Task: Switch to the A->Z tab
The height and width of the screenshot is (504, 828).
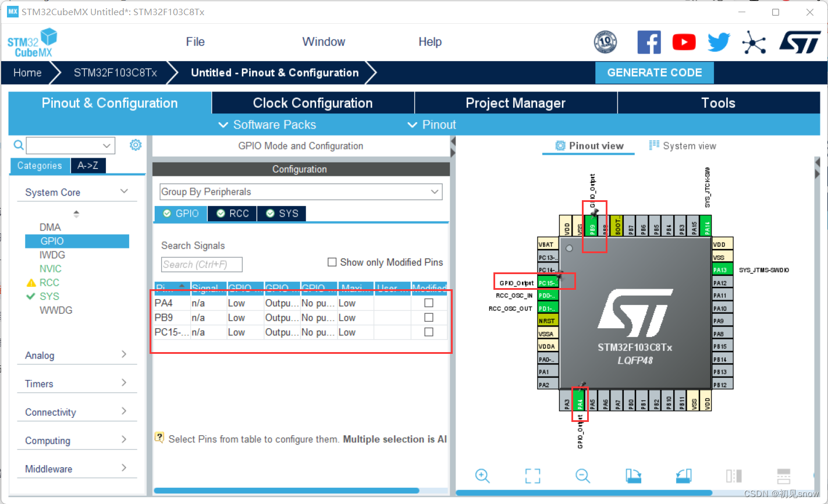Action: click(x=88, y=165)
